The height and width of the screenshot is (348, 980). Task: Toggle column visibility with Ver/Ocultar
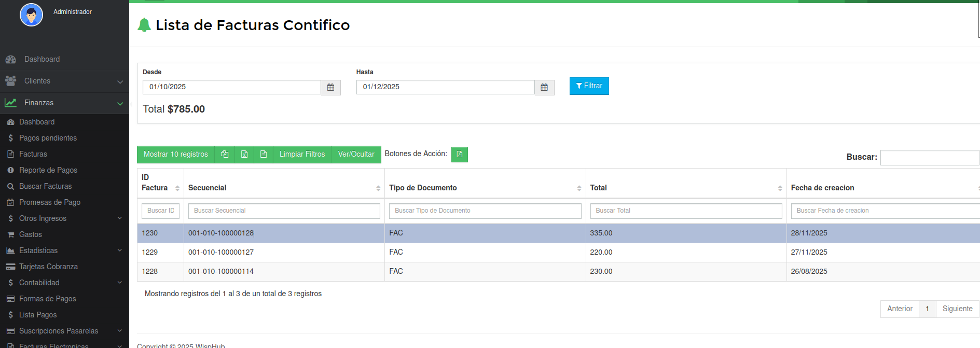click(356, 155)
